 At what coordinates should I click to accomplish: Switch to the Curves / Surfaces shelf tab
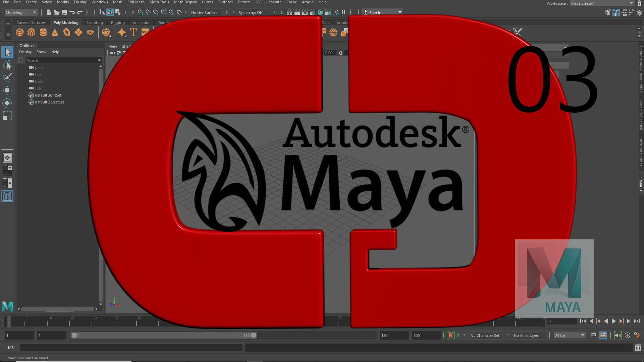pos(31,23)
